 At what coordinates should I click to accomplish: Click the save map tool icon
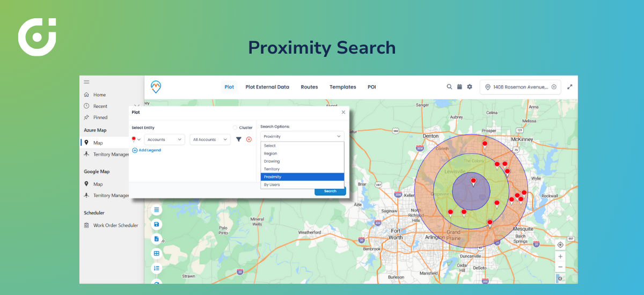tap(157, 224)
